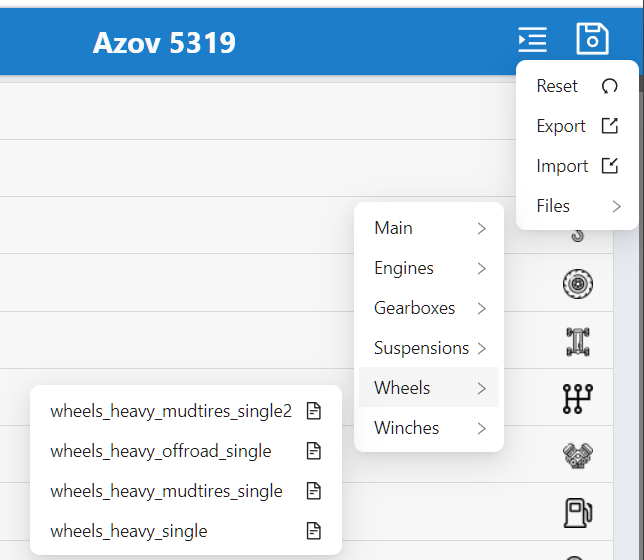The image size is (644, 560).
Task: Open the Suspensions submenu
Action: click(429, 348)
